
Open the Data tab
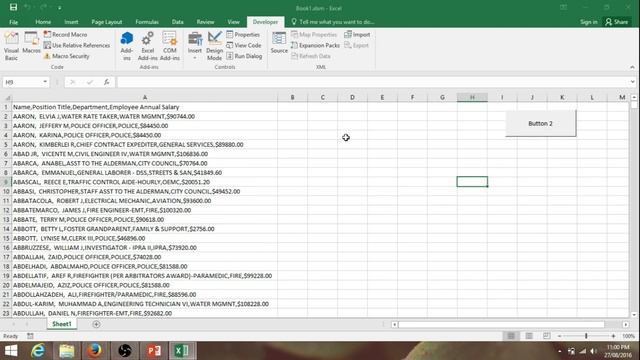178,22
